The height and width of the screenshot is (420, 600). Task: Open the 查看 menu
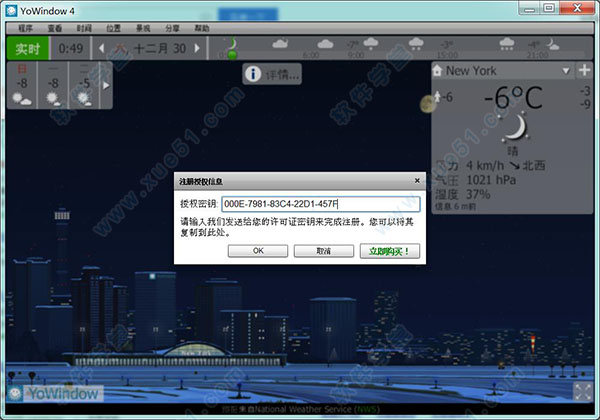[x=55, y=28]
